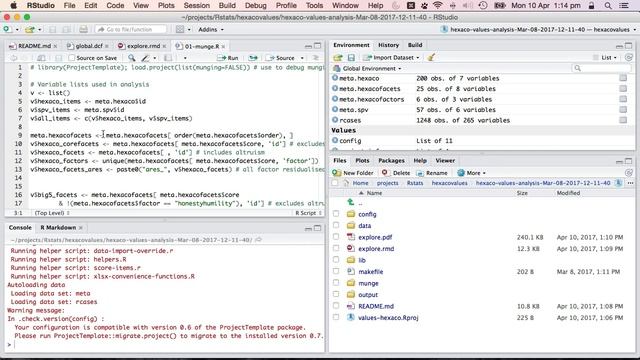Refresh the Files pane listing
The image size is (640, 360).
tap(629, 173)
